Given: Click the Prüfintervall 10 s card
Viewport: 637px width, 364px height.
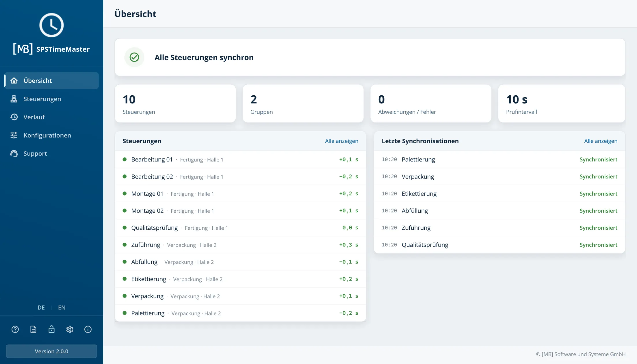Looking at the screenshot, I should [562, 103].
